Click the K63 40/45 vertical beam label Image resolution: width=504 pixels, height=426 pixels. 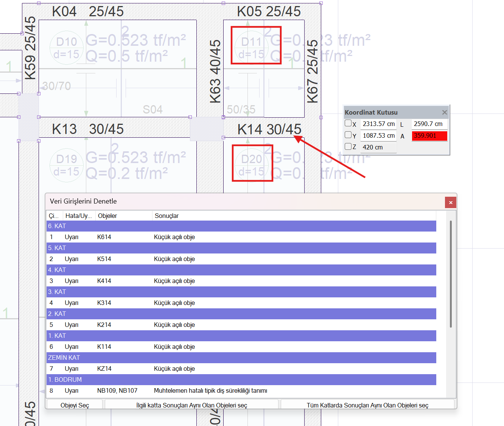click(x=215, y=72)
